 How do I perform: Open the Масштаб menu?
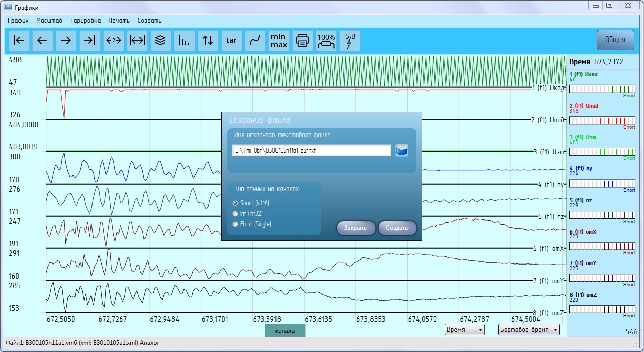(x=49, y=21)
